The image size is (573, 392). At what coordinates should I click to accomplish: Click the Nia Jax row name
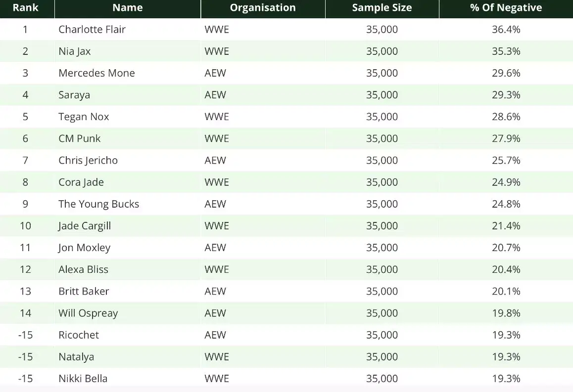[75, 51]
